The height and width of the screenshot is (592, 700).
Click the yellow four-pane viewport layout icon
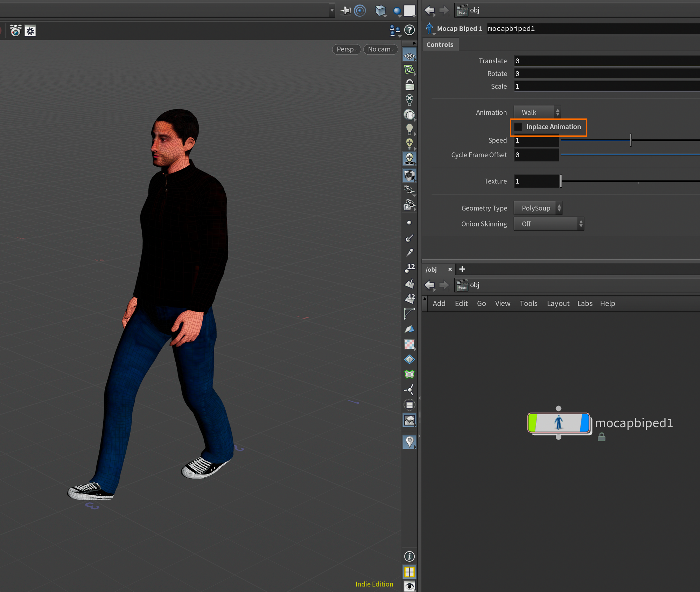tap(409, 572)
